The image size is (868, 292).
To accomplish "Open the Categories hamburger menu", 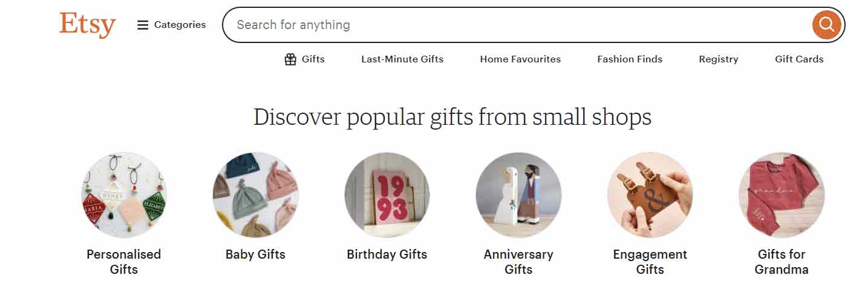I will 172,25.
